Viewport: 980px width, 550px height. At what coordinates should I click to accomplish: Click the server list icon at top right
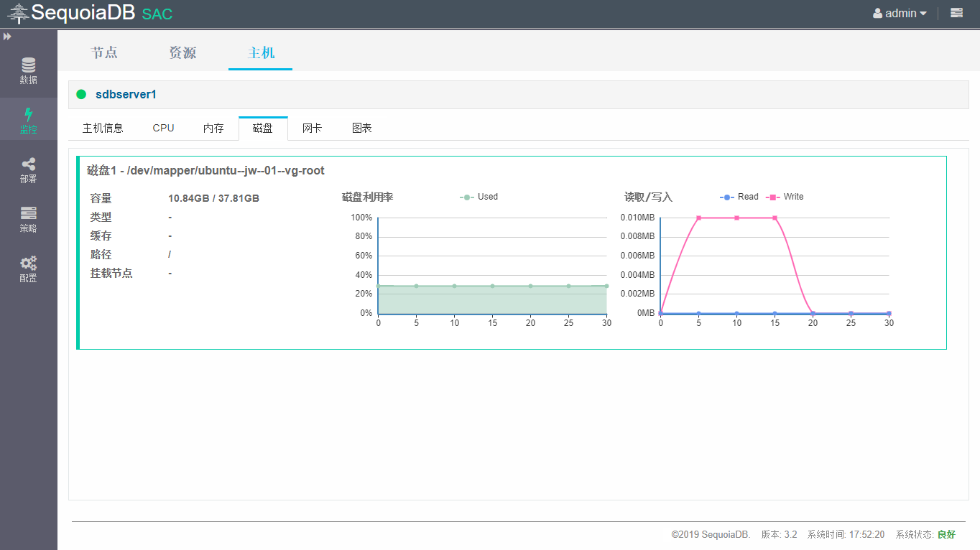pos(956,13)
